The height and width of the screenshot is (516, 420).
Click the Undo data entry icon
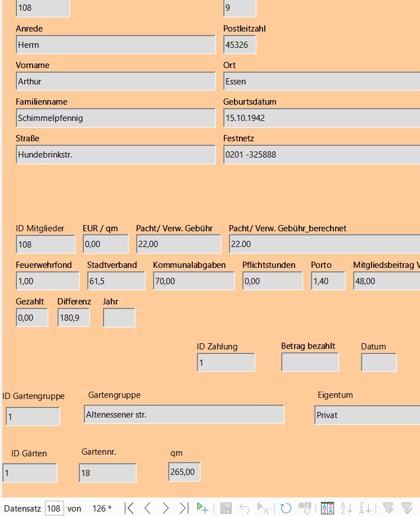pos(245,508)
